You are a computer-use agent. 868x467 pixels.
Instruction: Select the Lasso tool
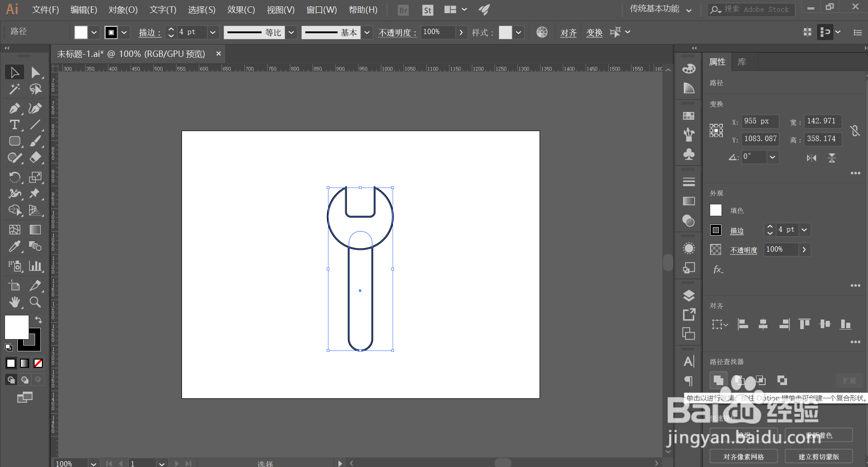coord(35,89)
